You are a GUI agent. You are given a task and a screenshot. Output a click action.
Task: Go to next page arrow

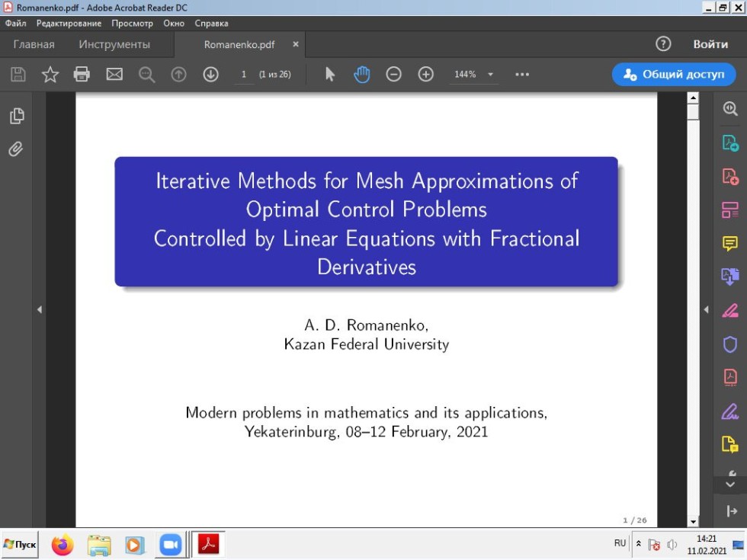tap(210, 75)
